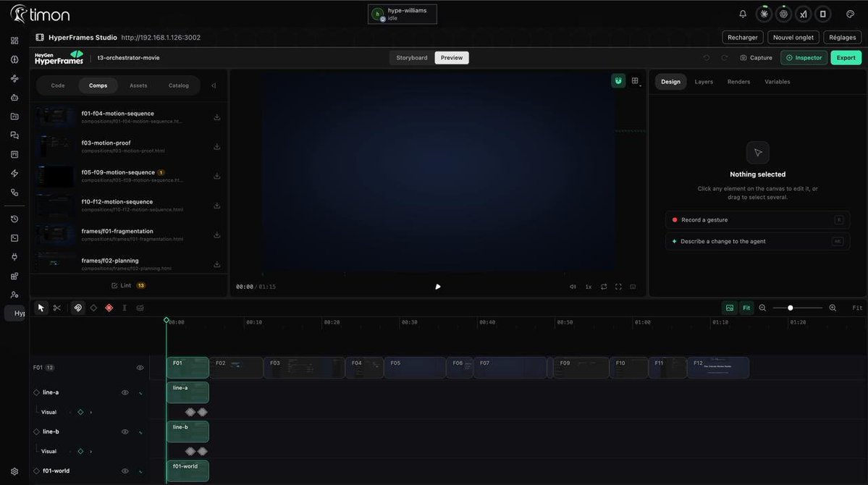
Task: Open the theme palette icon
Action: tap(851, 14)
